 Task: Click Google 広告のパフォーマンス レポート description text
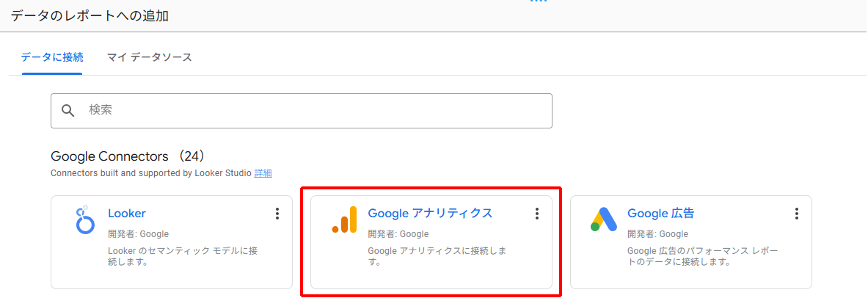tap(702, 256)
